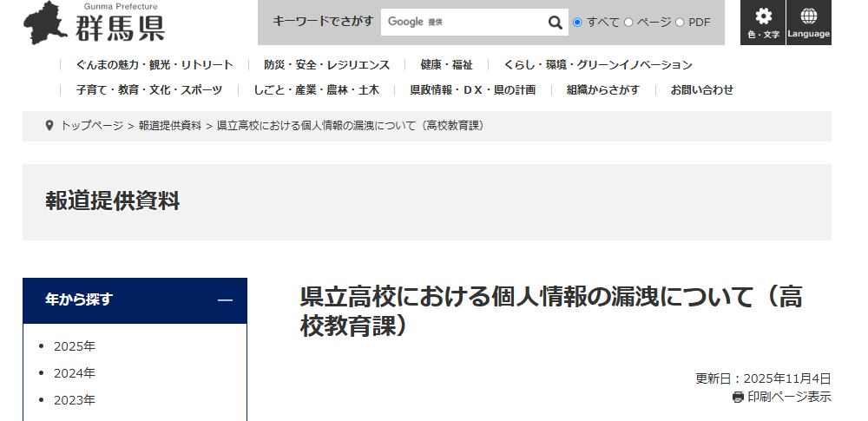Collapse the 年から探す sidebar section
The height and width of the screenshot is (421, 868).
[225, 299]
